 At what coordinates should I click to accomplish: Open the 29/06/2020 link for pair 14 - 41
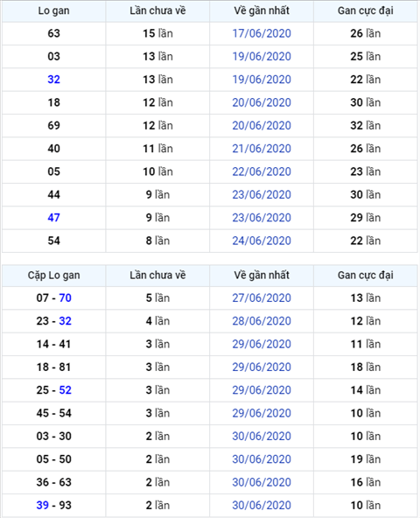tap(262, 344)
